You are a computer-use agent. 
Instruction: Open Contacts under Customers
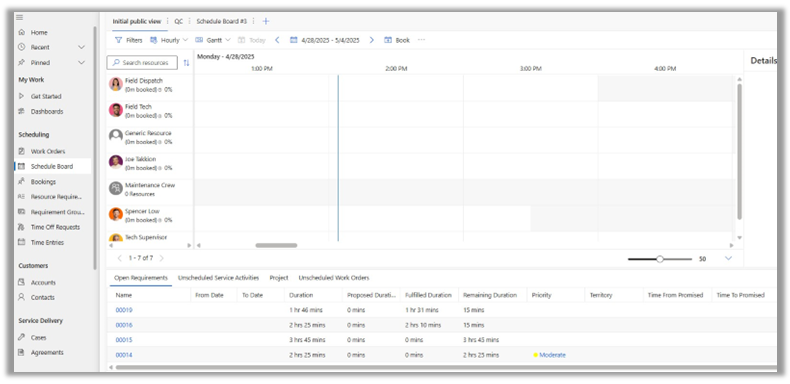tap(42, 297)
